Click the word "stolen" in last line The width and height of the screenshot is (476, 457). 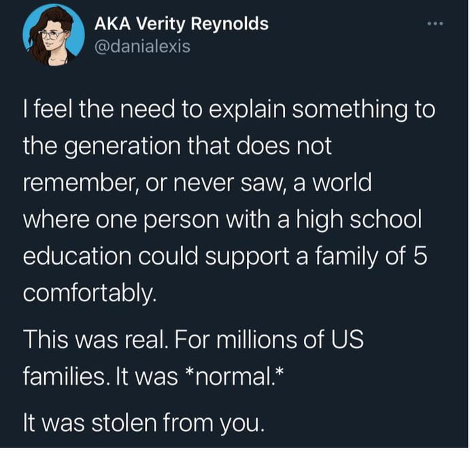124,423
